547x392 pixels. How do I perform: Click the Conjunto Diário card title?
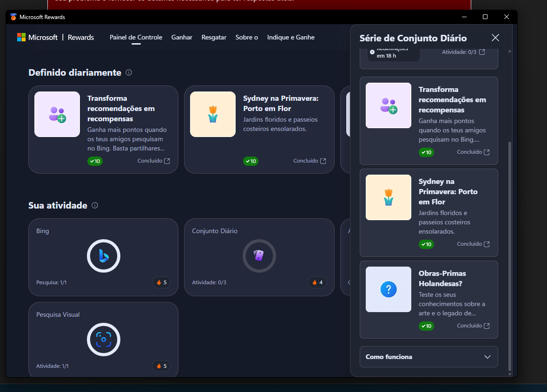click(215, 231)
